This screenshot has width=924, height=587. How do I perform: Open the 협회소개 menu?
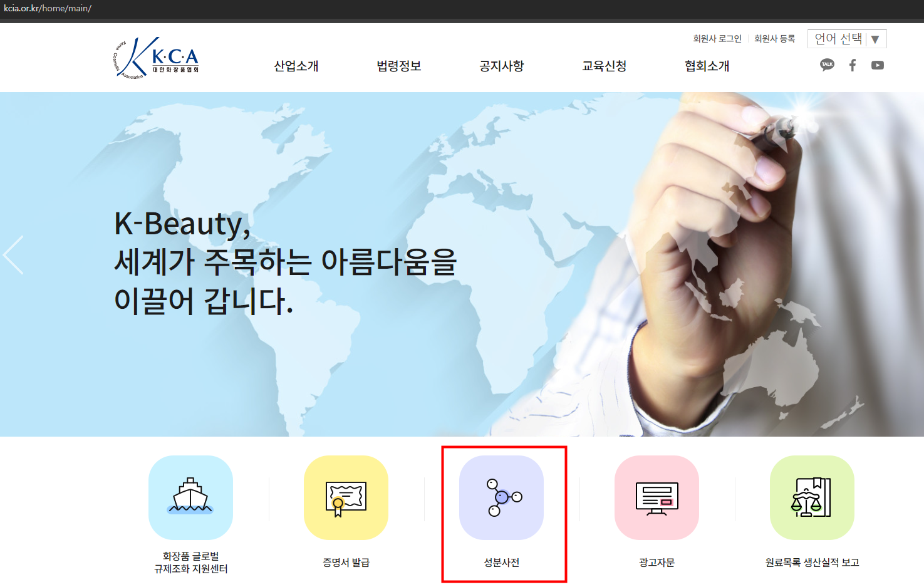(x=707, y=66)
